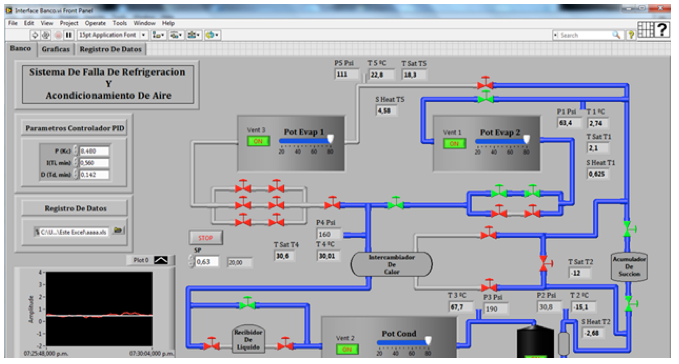Image resolution: width=679 pixels, height=364 pixels.
Task: Click the red STOP button
Action: [x=206, y=238]
